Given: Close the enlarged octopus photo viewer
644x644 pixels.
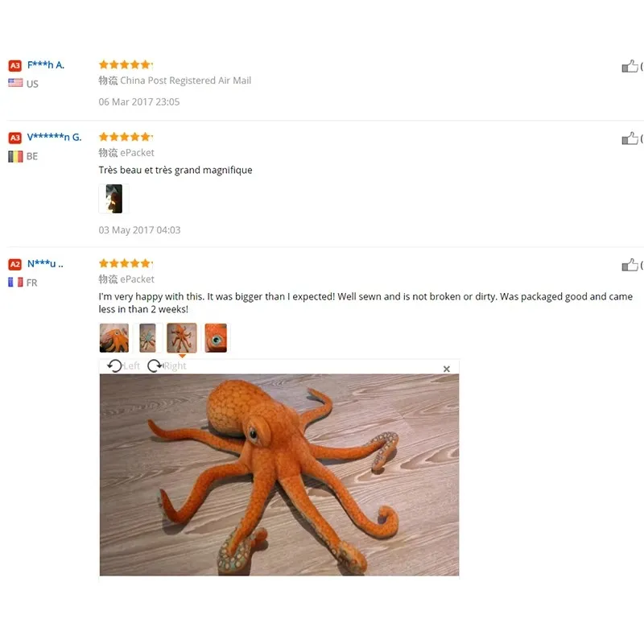Looking at the screenshot, I should (447, 369).
